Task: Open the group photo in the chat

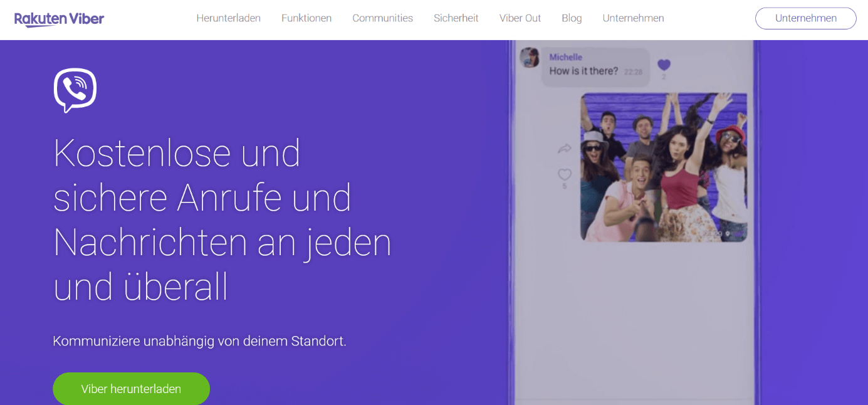Action: pos(664,167)
